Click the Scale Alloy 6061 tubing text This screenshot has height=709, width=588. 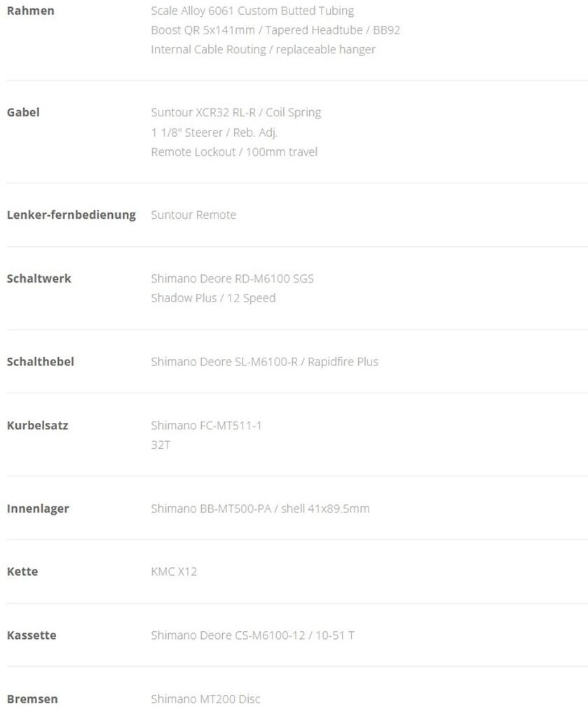[252, 11]
